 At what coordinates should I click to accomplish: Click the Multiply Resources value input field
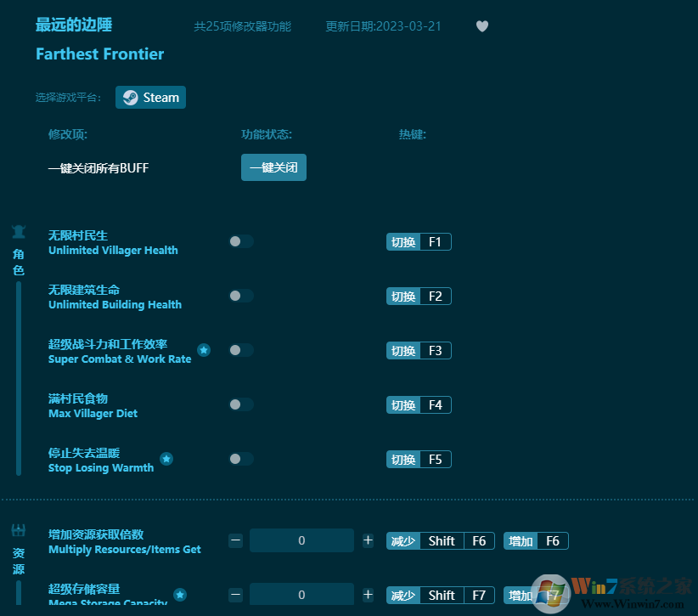(301, 540)
